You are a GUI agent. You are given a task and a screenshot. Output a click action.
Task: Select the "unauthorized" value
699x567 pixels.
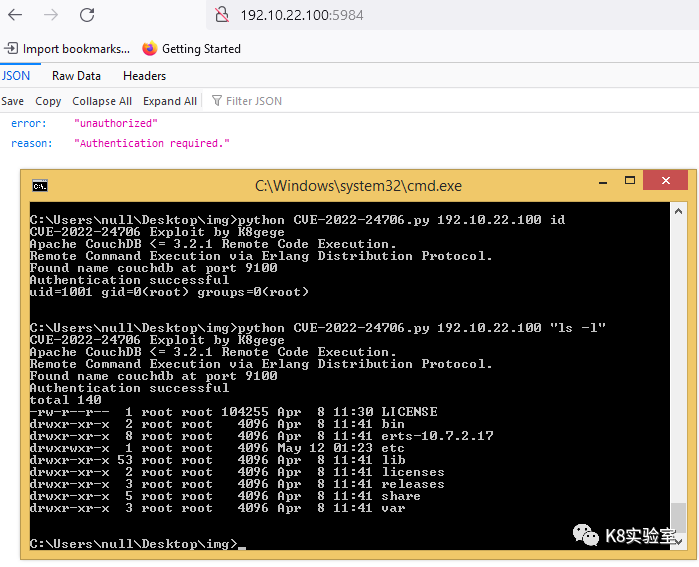pos(116,123)
